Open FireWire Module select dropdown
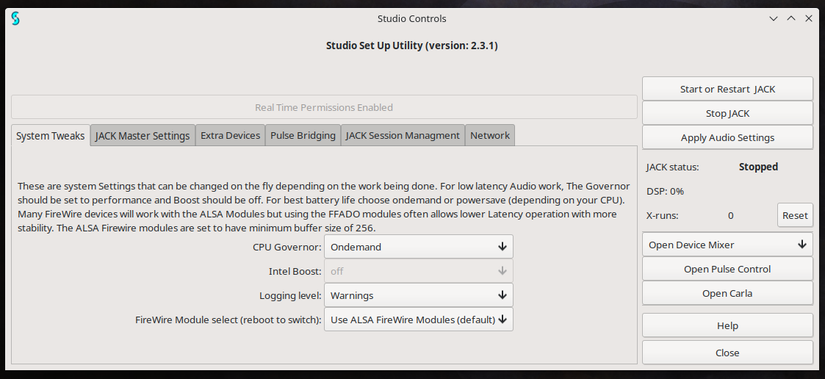This screenshot has height=379, width=825. pyautogui.click(x=419, y=320)
